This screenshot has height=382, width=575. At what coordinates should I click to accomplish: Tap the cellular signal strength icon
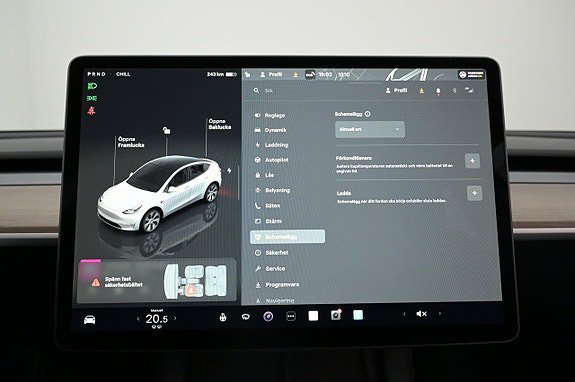point(469,90)
